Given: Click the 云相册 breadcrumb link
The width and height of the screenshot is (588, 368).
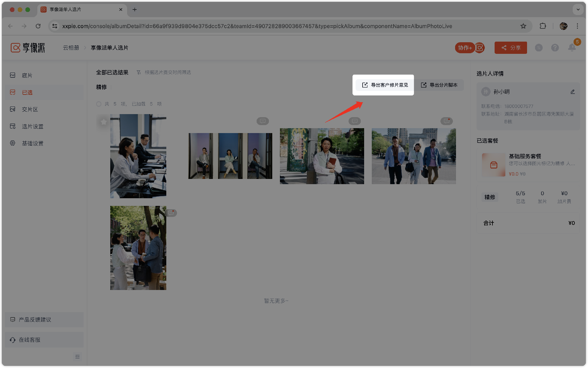Looking at the screenshot, I should pos(71,48).
